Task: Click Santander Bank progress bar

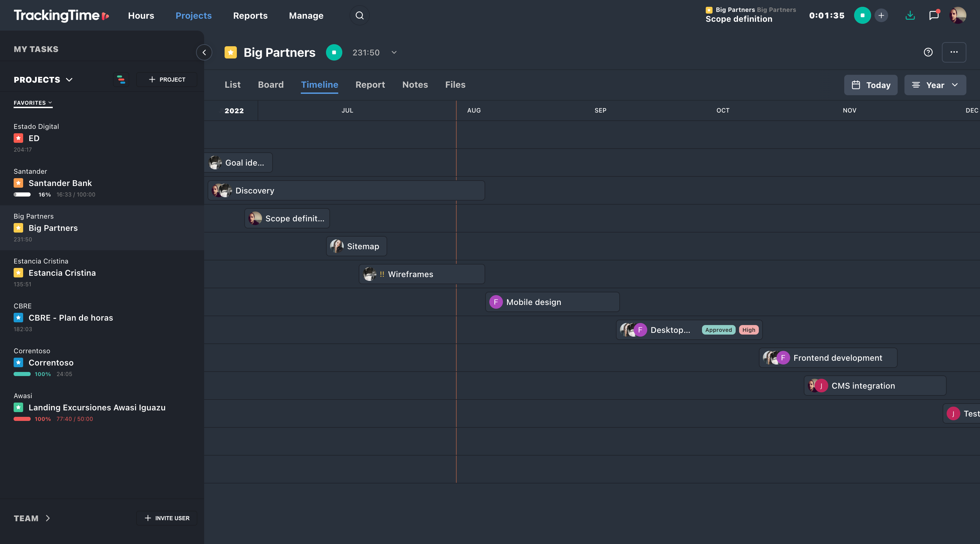Action: coord(22,194)
